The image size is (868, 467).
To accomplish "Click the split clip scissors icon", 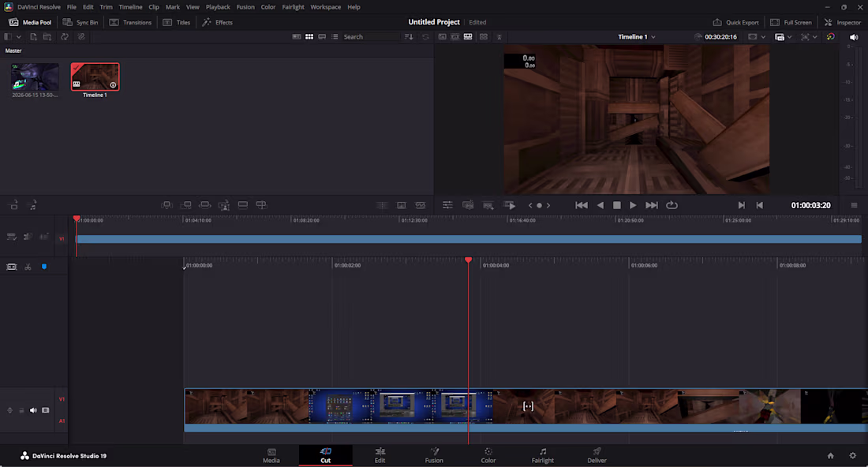I will [x=28, y=267].
